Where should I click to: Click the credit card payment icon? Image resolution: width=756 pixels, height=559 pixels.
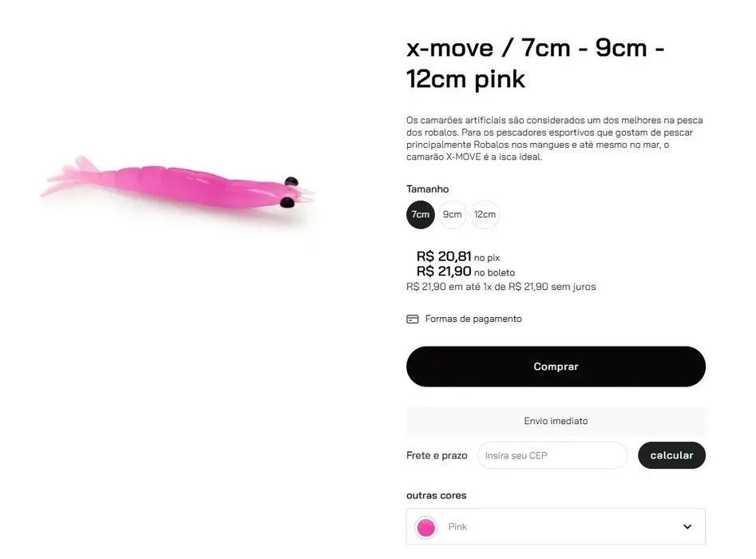(x=413, y=319)
